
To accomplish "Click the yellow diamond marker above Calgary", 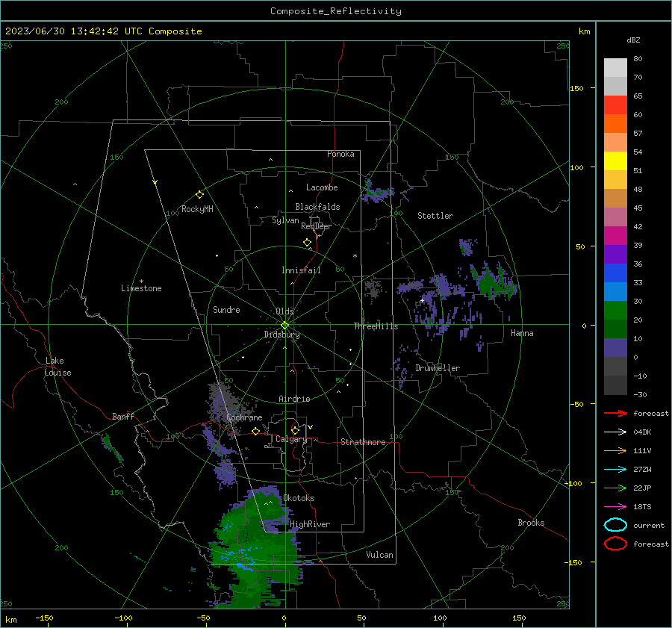I will (x=295, y=430).
